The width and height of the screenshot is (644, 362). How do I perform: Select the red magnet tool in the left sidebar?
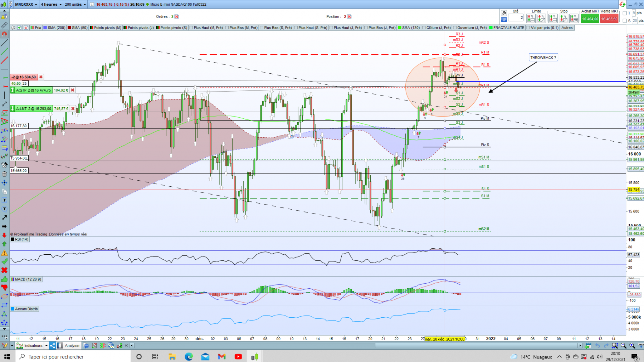[4, 34]
